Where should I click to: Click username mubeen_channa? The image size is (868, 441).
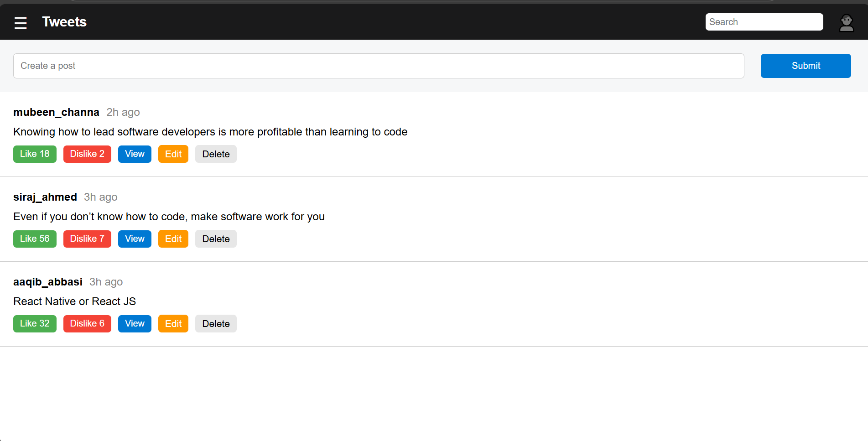pos(56,112)
